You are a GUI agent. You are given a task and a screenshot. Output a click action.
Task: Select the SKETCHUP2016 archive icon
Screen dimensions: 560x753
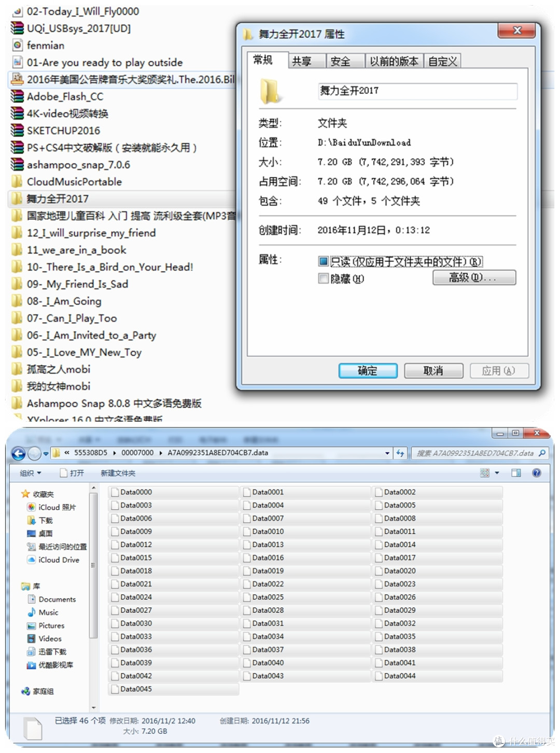pyautogui.click(x=17, y=131)
